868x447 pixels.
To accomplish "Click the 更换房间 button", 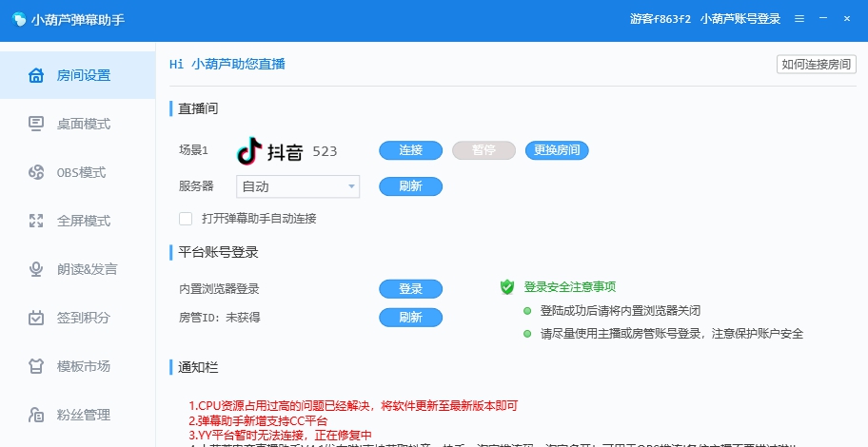I will 557,150.
